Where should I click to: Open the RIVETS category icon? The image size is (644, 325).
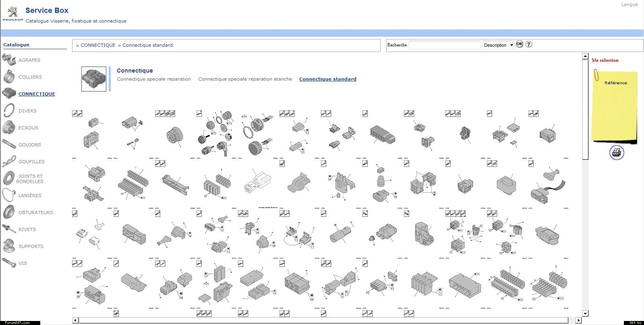tap(9, 229)
